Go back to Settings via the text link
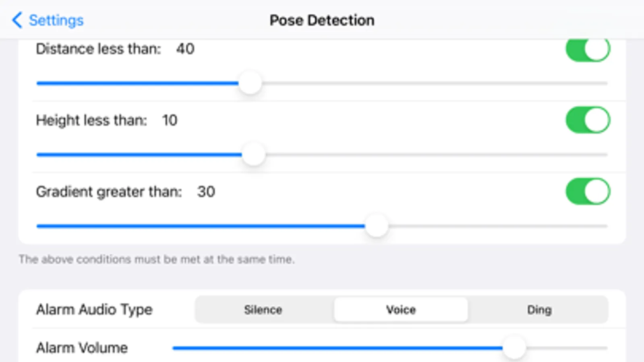The height and width of the screenshot is (362, 644). pos(56,20)
